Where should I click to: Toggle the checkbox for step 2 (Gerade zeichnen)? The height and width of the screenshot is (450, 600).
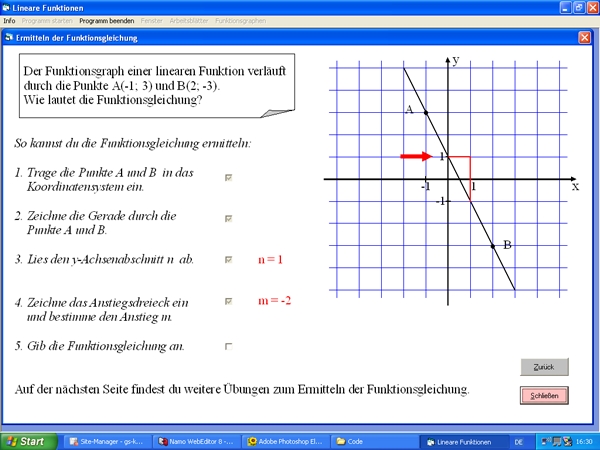coord(229,218)
